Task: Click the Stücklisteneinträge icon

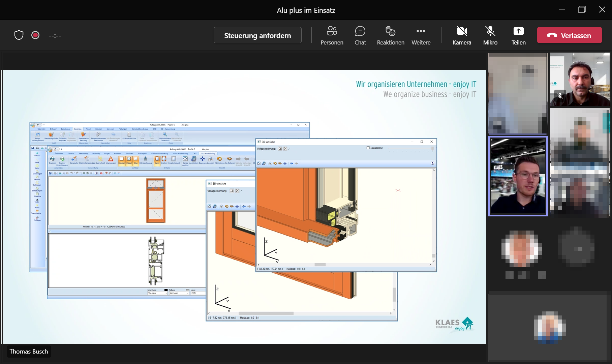Action: click(x=87, y=160)
